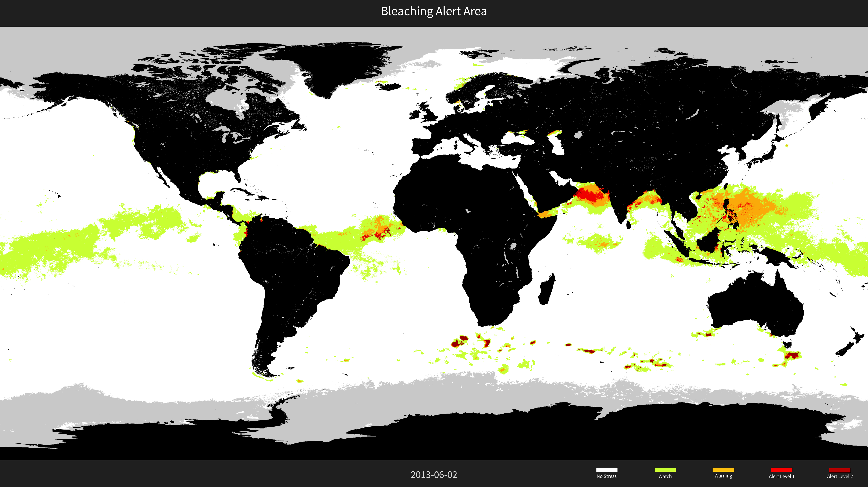Image resolution: width=868 pixels, height=487 pixels.
Task: Click the yellow-green Watch legend swatch
Action: 665,470
